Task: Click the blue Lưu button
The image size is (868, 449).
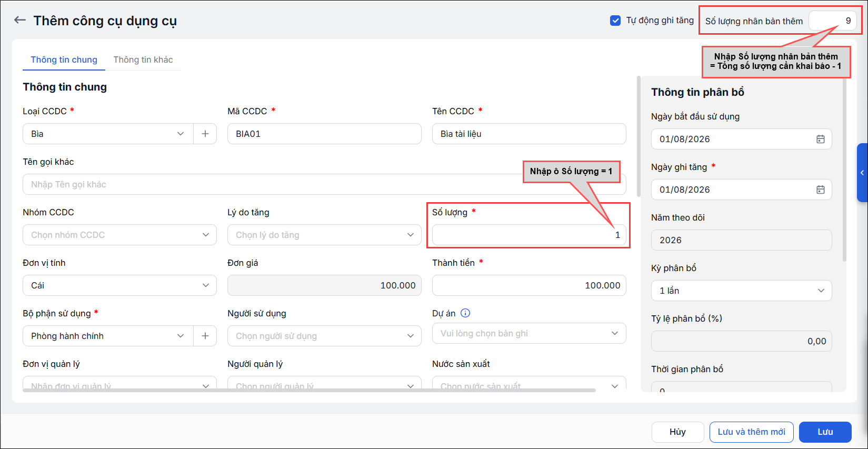Action: coord(825,432)
